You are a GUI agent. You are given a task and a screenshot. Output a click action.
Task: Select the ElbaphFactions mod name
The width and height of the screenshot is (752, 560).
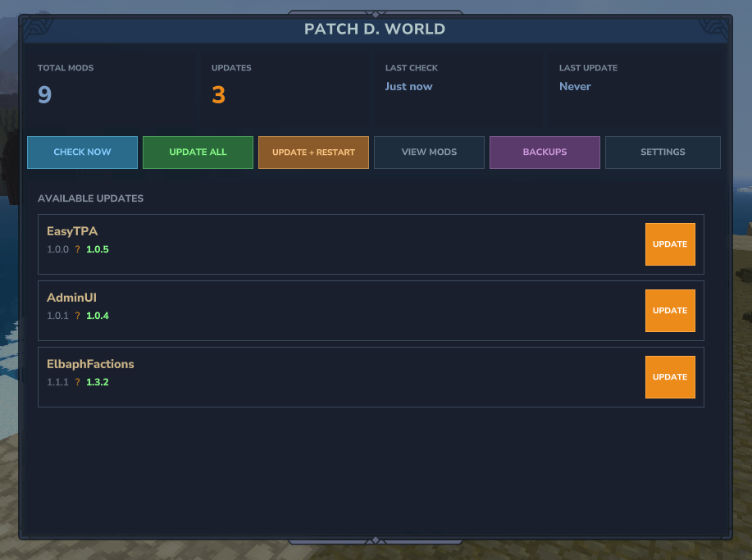point(90,364)
